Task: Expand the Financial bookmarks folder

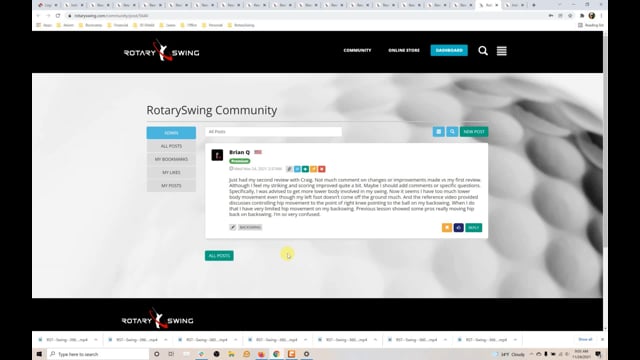Action: click(x=118, y=25)
